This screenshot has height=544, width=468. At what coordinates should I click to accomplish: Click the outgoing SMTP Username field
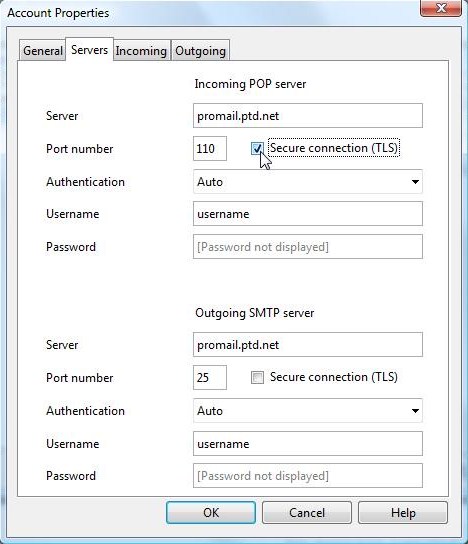pos(308,443)
